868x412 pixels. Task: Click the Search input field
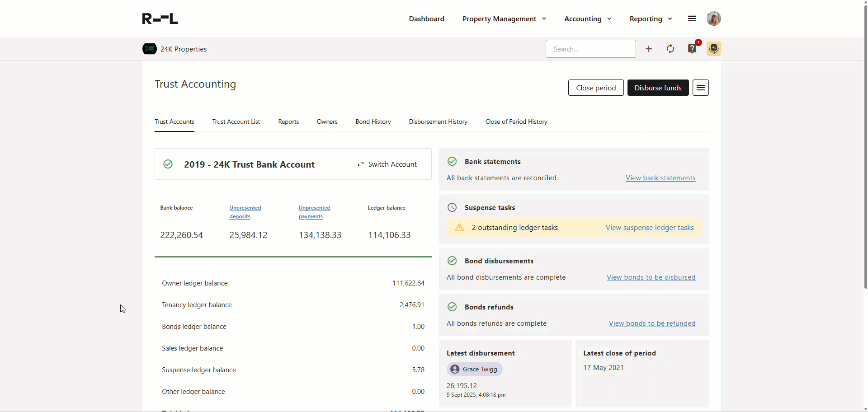click(x=590, y=49)
